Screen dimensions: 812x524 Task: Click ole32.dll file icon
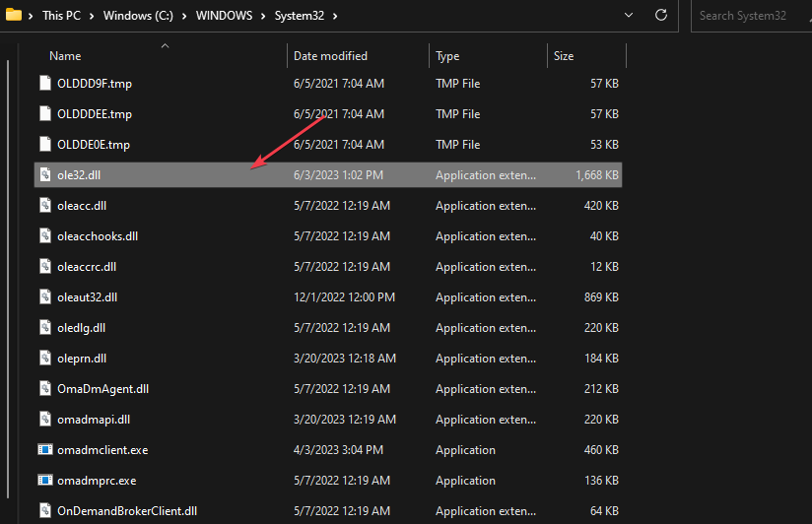pyautogui.click(x=45, y=174)
